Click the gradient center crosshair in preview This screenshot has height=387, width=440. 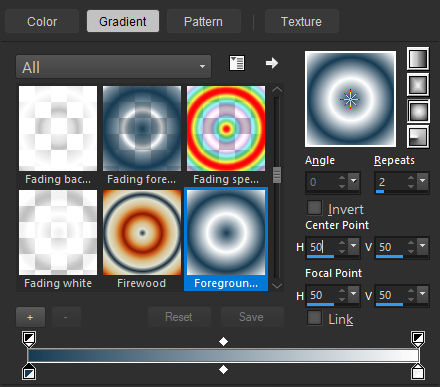coord(350,99)
